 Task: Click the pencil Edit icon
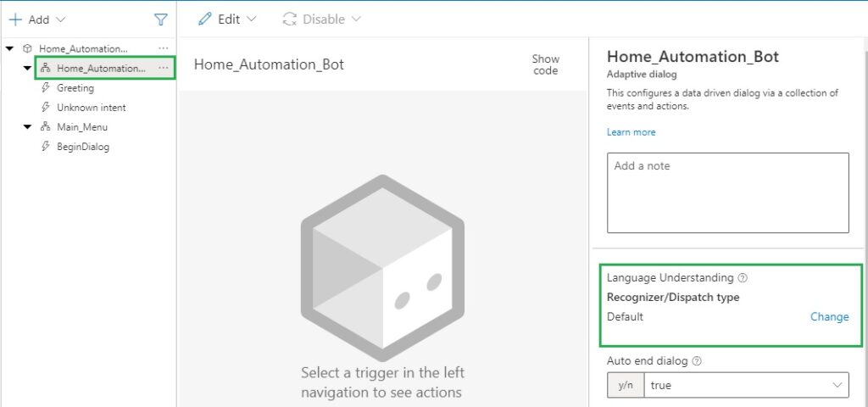205,19
